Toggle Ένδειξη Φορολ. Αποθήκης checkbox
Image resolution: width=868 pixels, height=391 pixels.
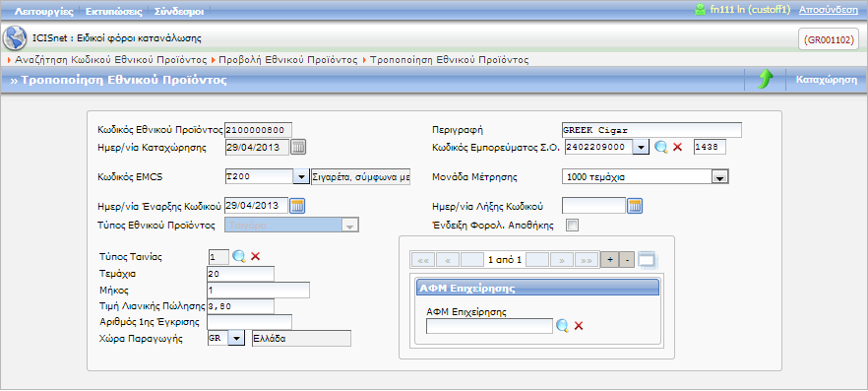coord(573,225)
